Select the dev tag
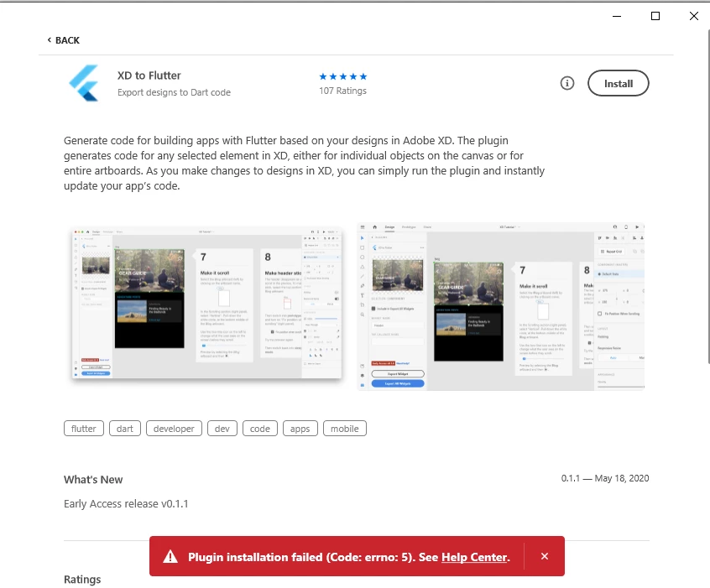This screenshot has width=710, height=588. click(x=222, y=429)
